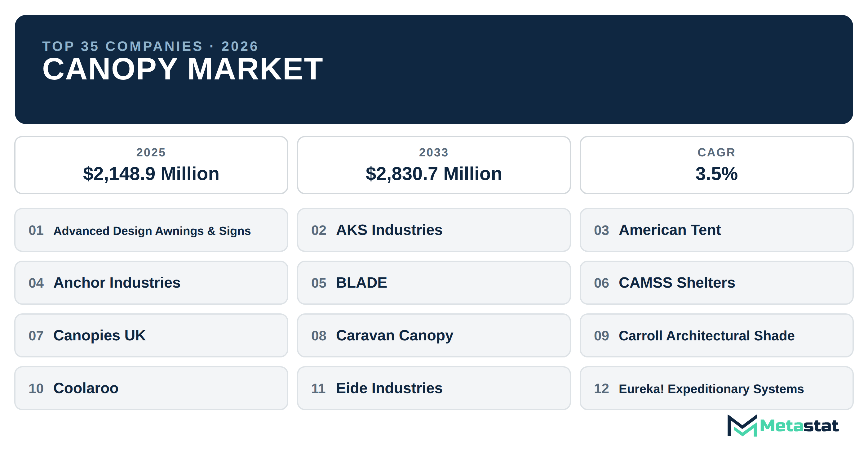This screenshot has width=868, height=453.
Task: Select the Coolaroo entry
Action: click(x=151, y=388)
